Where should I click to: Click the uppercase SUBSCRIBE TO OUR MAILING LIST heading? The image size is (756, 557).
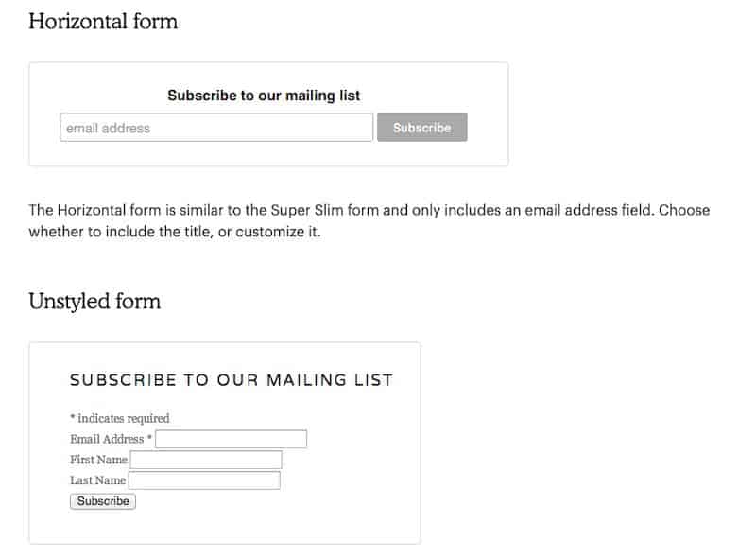232,379
